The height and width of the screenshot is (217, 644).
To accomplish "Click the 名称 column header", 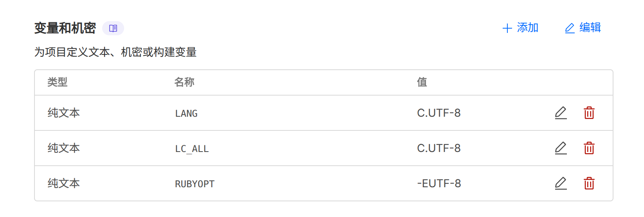I will point(184,82).
